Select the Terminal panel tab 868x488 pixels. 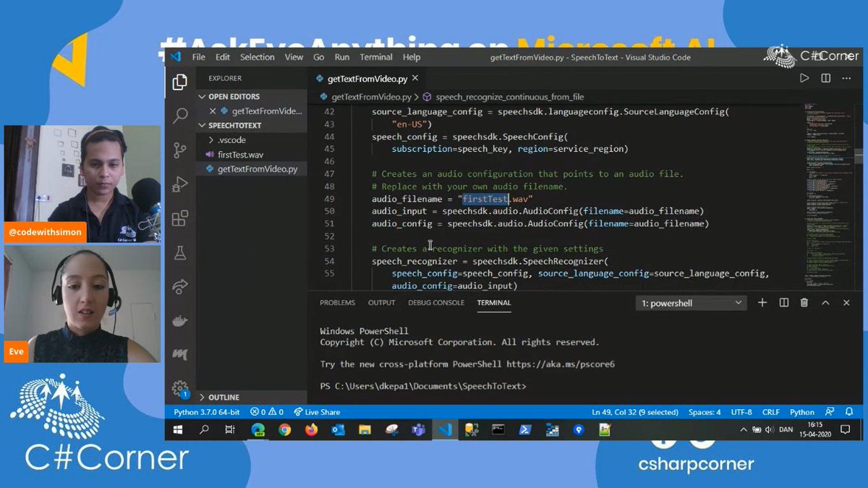pos(494,303)
